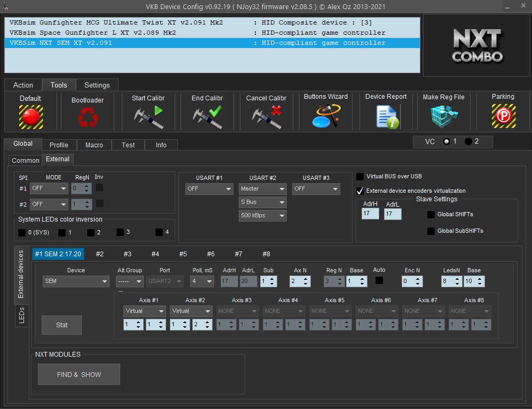This screenshot has width=532, height=409.
Task: Open the USART #2 Master dropdown
Action: coord(262,189)
